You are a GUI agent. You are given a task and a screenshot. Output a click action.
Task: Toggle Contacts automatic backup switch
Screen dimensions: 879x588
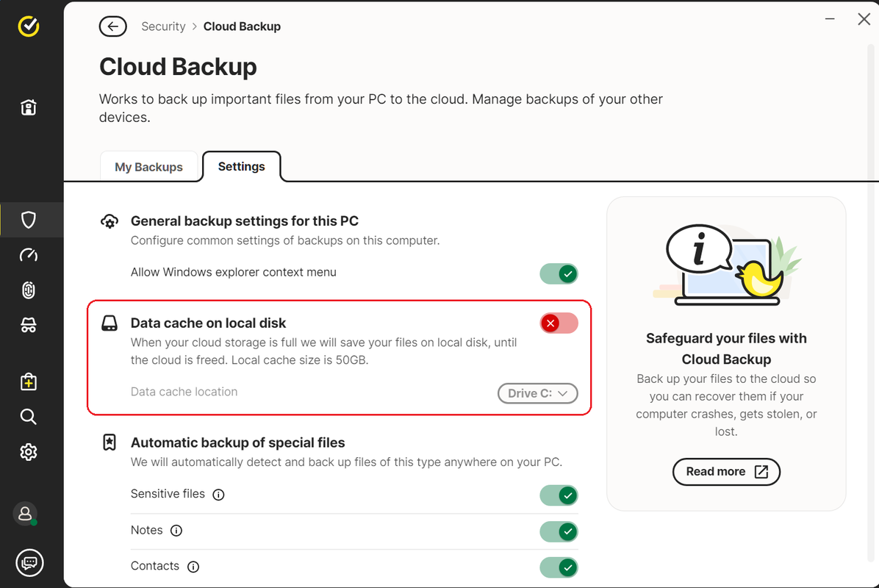tap(559, 567)
